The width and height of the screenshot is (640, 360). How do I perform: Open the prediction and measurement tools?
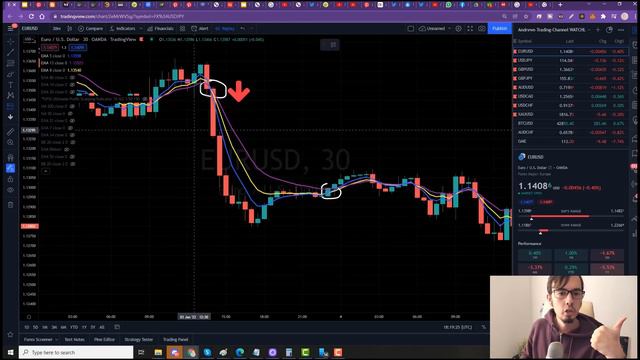click(11, 106)
